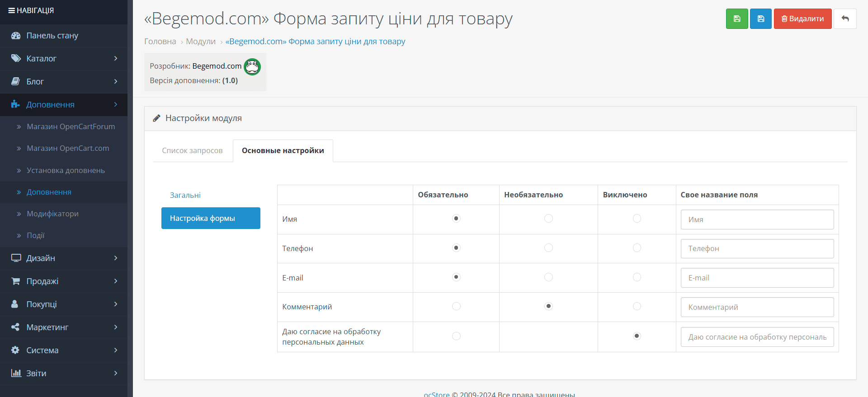Select the Основные настройки tab

coord(283,151)
